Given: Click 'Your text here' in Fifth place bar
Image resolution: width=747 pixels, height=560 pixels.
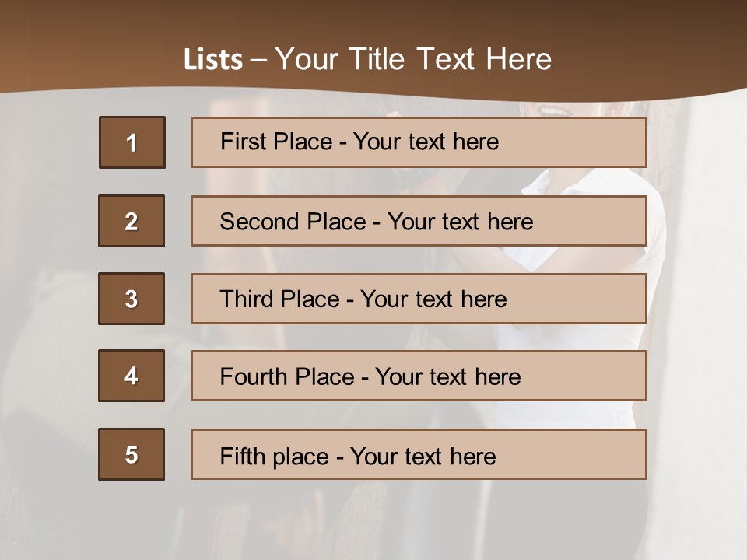Looking at the screenshot, I should click(423, 457).
